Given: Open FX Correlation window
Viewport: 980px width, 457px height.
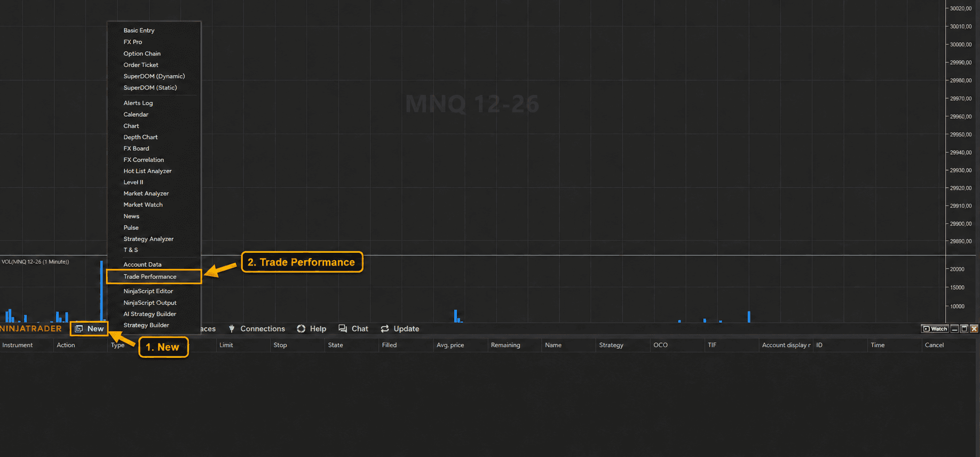Looking at the screenshot, I should pyautogui.click(x=144, y=159).
